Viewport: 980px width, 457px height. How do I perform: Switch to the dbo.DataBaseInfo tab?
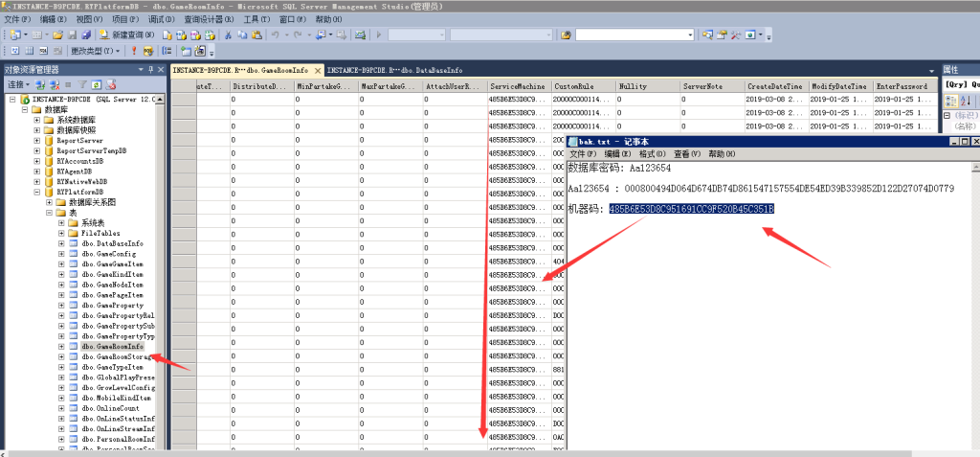(394, 70)
